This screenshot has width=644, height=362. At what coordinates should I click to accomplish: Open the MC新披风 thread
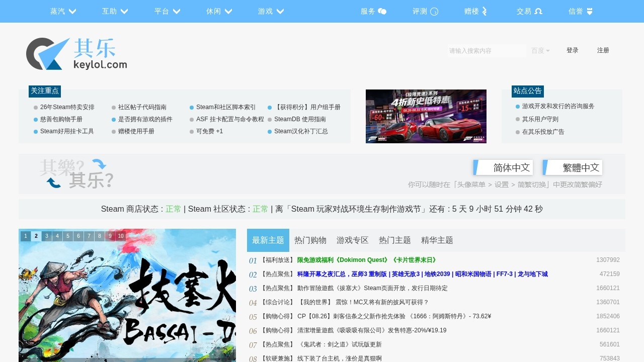tap(363, 302)
